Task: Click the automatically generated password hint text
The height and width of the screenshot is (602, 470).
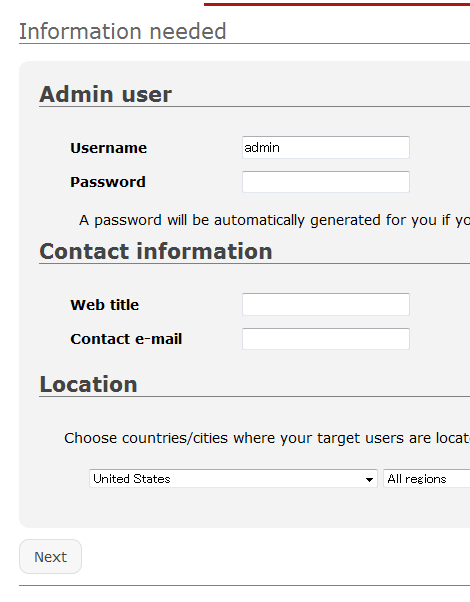Action: pyautogui.click(x=275, y=220)
